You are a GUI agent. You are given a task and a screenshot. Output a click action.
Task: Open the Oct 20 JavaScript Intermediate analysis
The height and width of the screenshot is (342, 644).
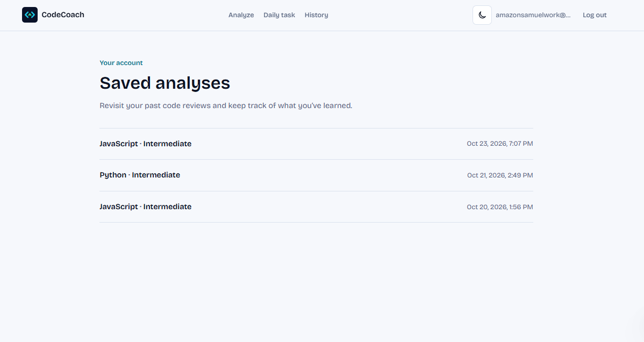316,207
